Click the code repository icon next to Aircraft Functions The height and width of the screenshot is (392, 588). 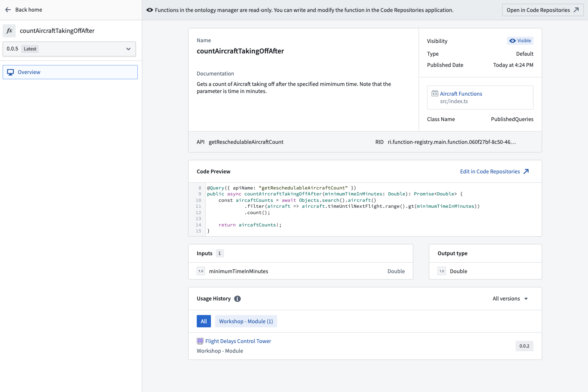click(435, 93)
